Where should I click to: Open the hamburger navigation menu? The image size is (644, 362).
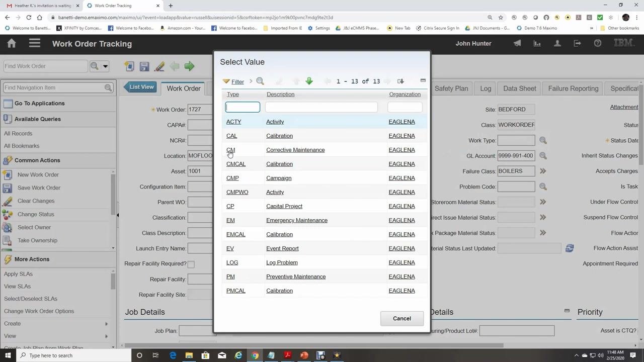[35, 43]
